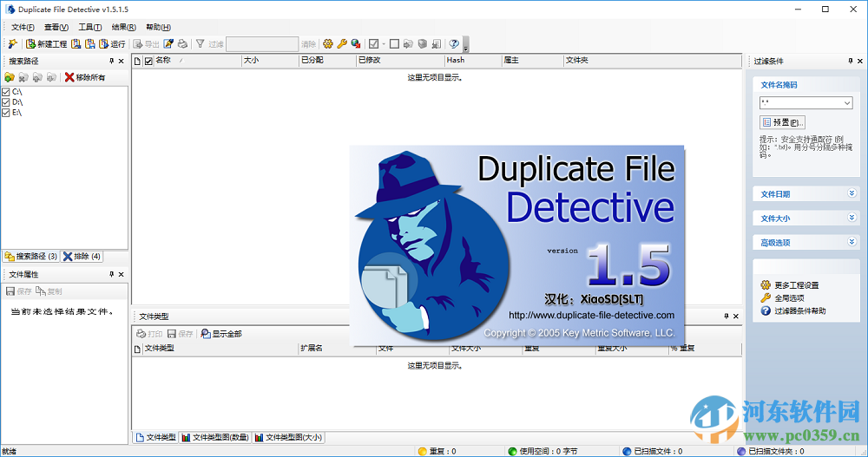868x457 pixels.
Task: Toggle the checkbox in results header
Action: tap(148, 61)
